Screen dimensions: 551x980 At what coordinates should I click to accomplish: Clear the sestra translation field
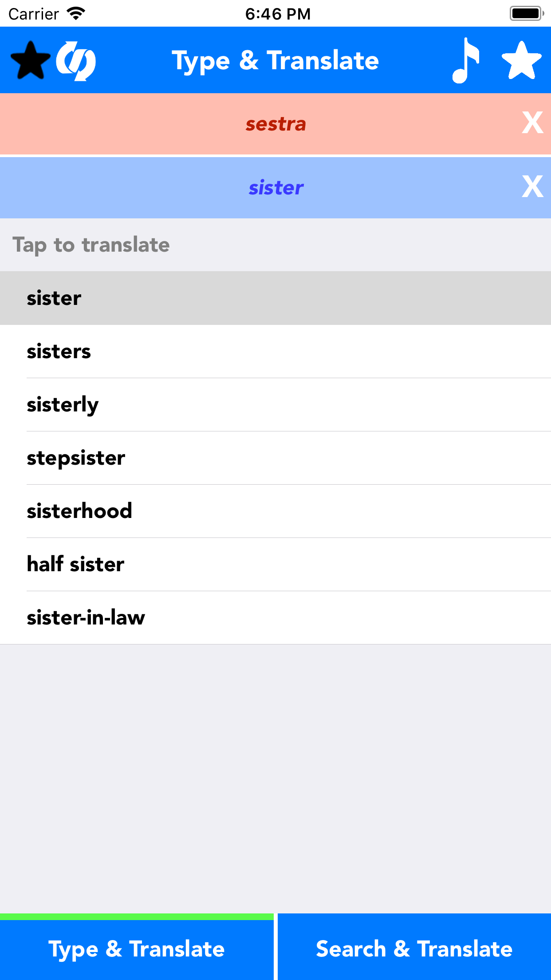532,123
